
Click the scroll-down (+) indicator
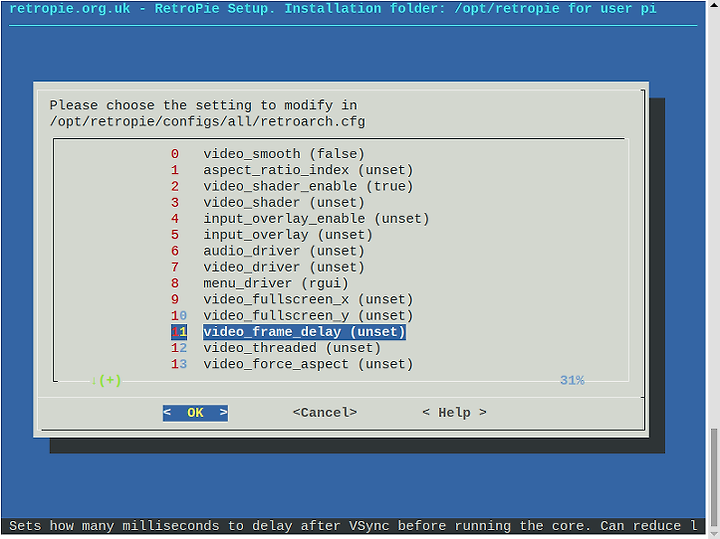pyautogui.click(x=106, y=380)
